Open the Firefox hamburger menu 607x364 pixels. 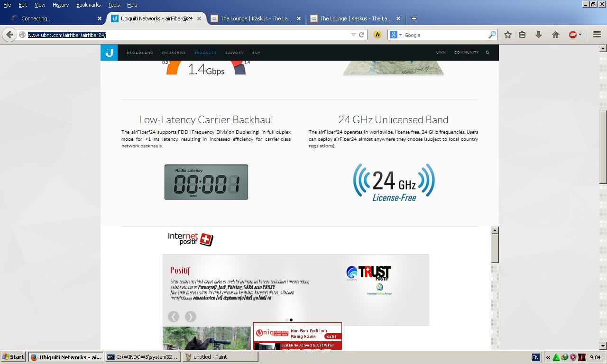[x=597, y=35]
